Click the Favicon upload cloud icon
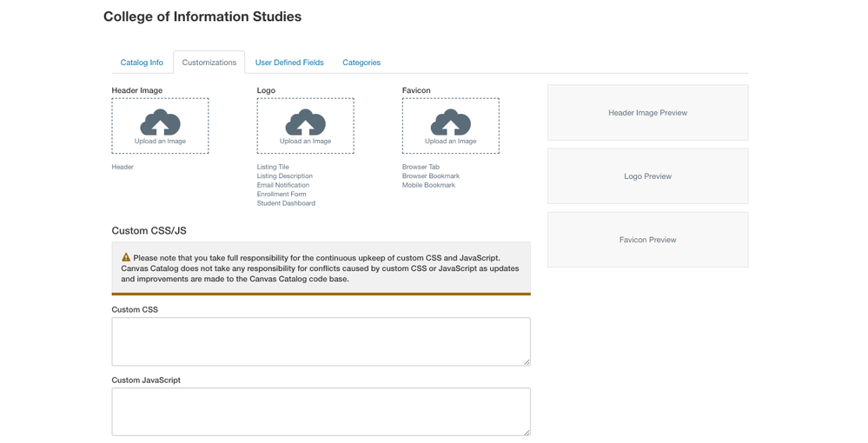 click(x=450, y=122)
